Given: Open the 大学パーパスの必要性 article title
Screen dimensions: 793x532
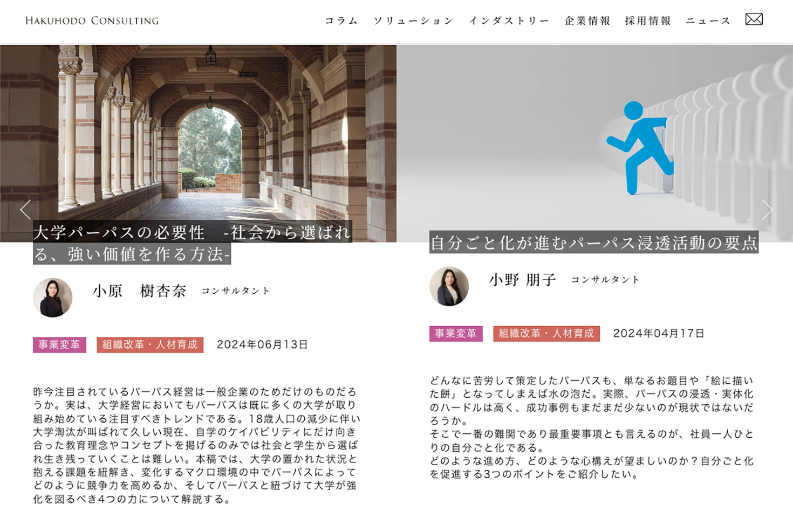Looking at the screenshot, I should click(192, 243).
